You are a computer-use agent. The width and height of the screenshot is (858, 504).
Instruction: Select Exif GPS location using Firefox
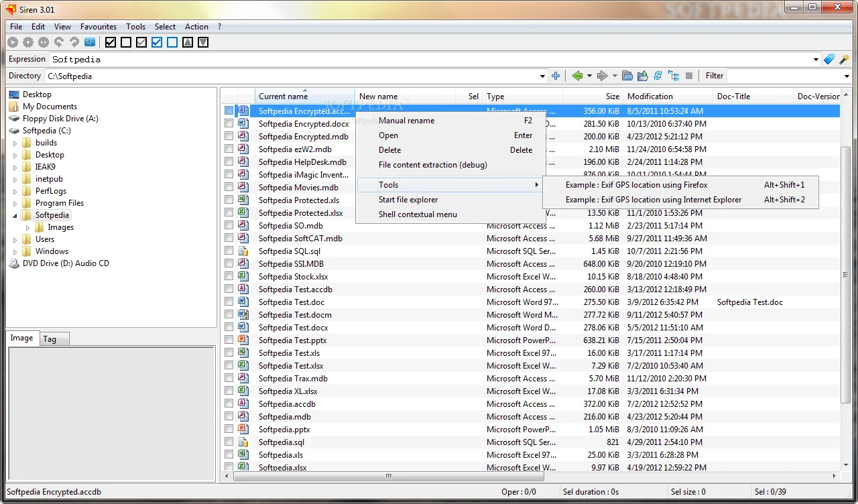tap(636, 185)
